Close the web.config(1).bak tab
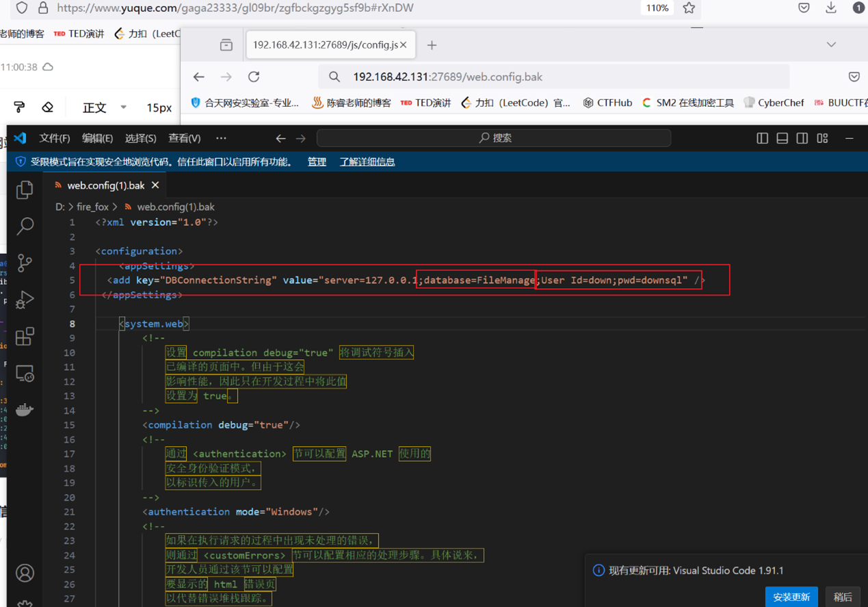 coord(155,185)
